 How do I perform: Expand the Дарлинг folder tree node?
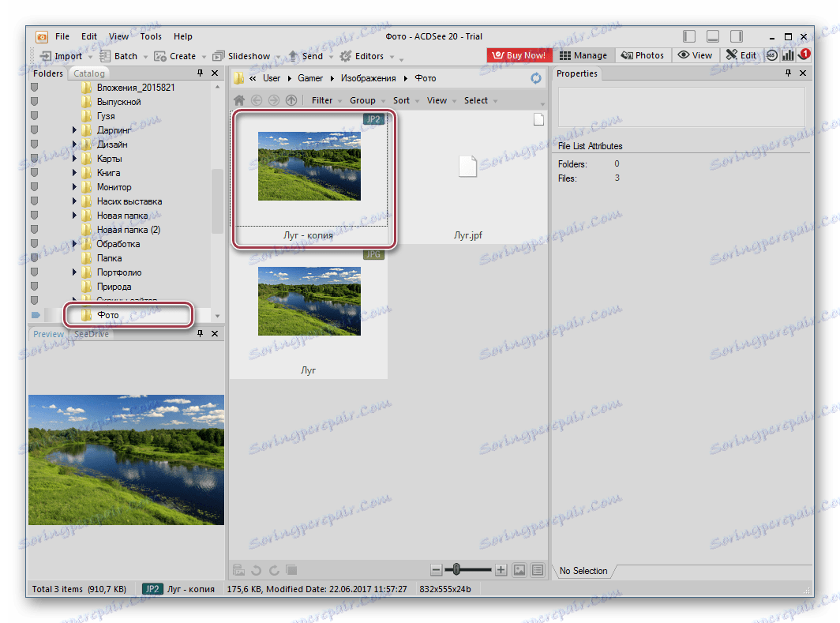coord(74,129)
